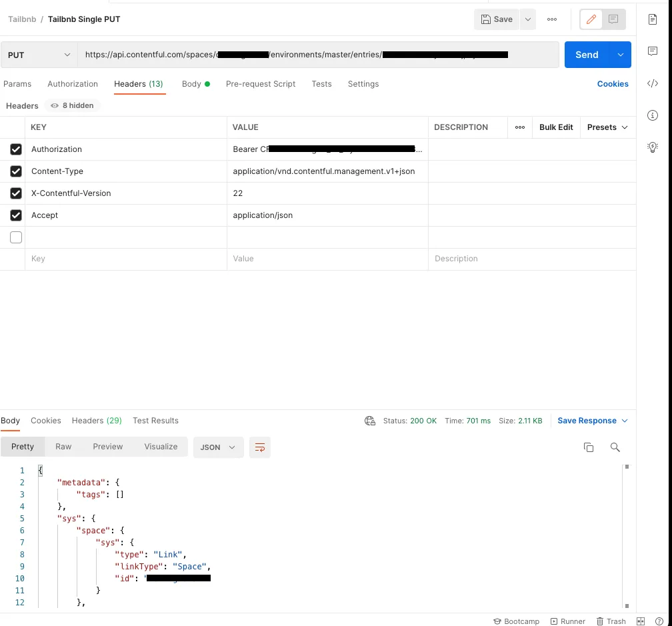The width and height of the screenshot is (672, 626).
Task: Open the Tests tab
Action: tap(321, 84)
